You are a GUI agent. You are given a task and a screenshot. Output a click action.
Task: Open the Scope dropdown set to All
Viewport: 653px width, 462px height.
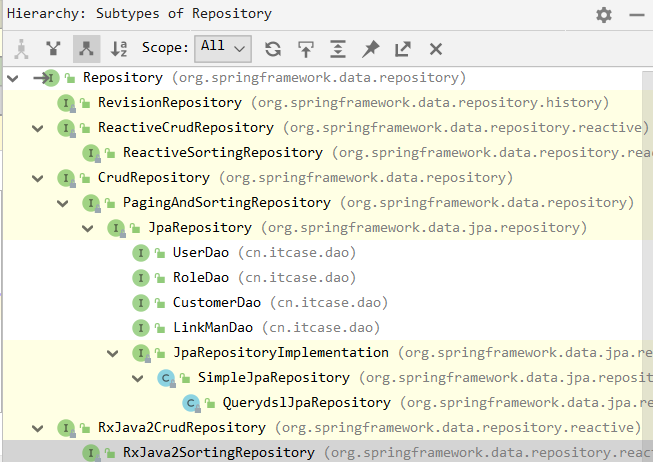coord(224,47)
